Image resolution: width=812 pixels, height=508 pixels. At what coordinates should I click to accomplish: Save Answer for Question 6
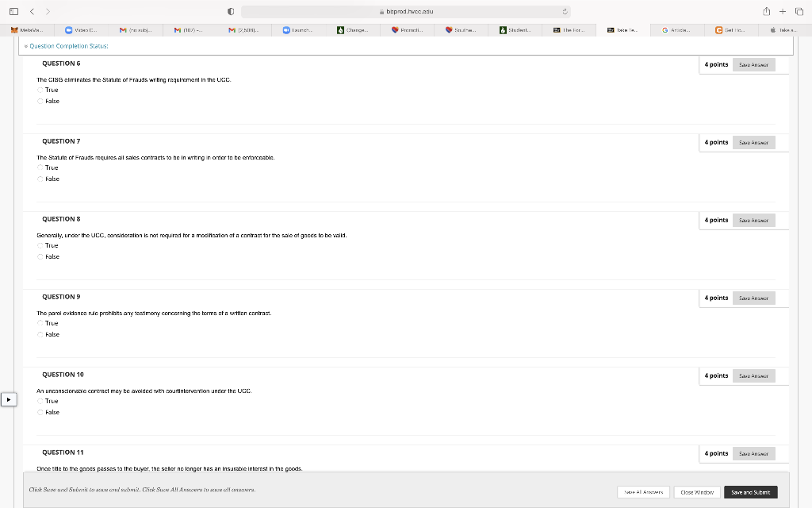tap(753, 65)
